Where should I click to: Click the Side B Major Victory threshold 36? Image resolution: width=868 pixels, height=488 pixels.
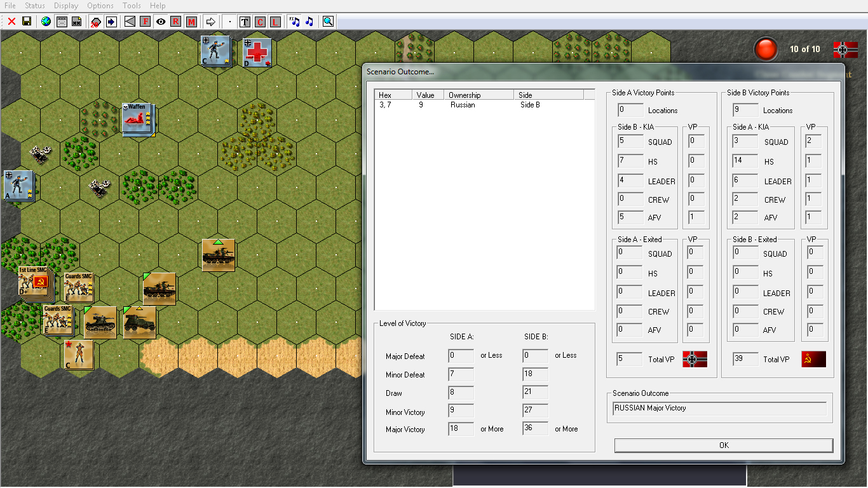pyautogui.click(x=535, y=428)
